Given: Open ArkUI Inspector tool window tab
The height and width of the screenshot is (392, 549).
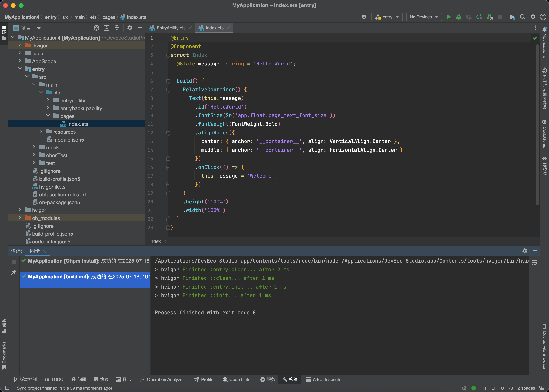Looking at the screenshot, I should (324, 379).
